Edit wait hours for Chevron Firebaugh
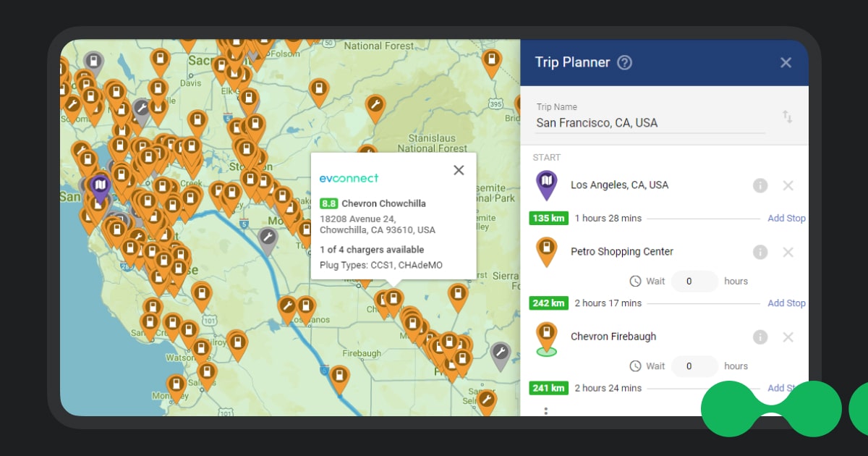The image size is (868, 456). tap(694, 366)
